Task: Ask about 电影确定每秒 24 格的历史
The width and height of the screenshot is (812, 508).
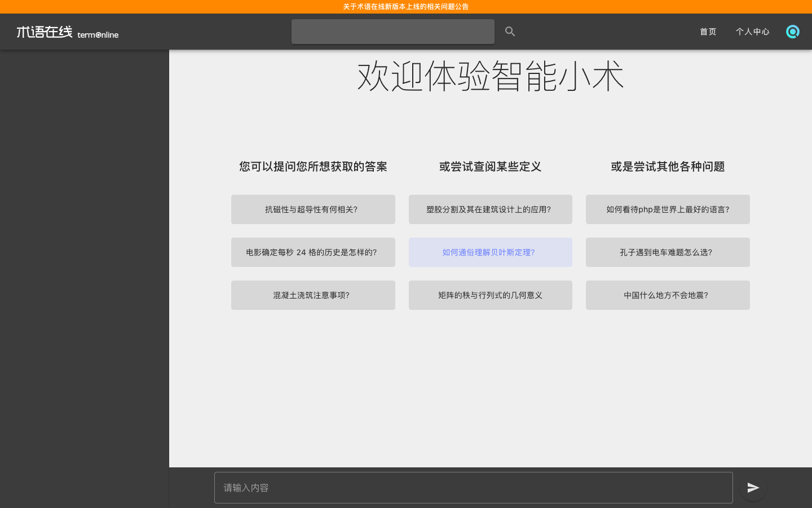Action: coord(313,252)
